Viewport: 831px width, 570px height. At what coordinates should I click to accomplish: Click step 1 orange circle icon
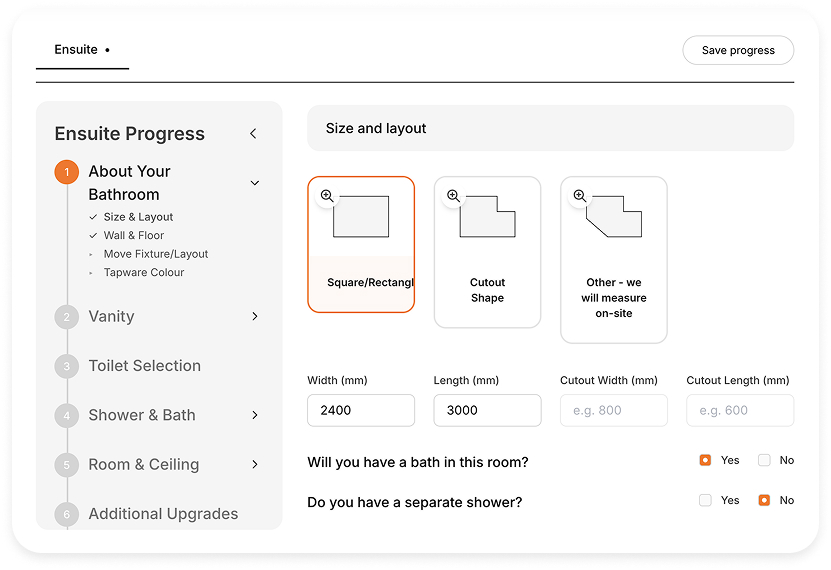[x=67, y=172]
